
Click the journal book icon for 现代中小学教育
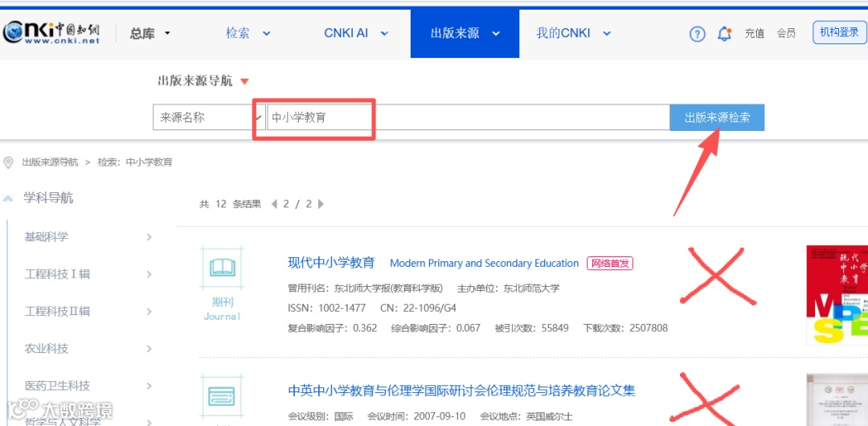pos(223,268)
